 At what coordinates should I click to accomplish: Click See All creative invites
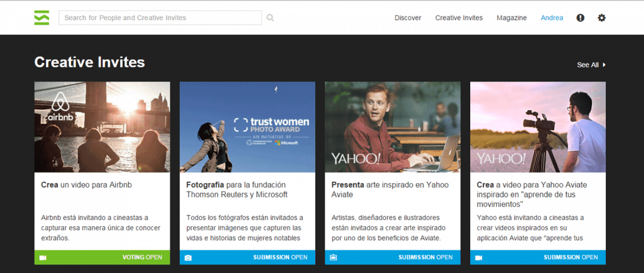pos(588,64)
